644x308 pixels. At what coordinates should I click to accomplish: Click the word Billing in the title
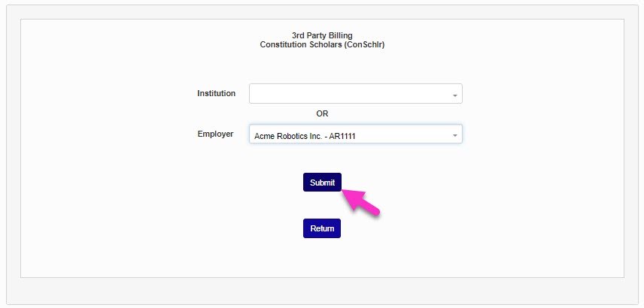pyautogui.click(x=339, y=35)
